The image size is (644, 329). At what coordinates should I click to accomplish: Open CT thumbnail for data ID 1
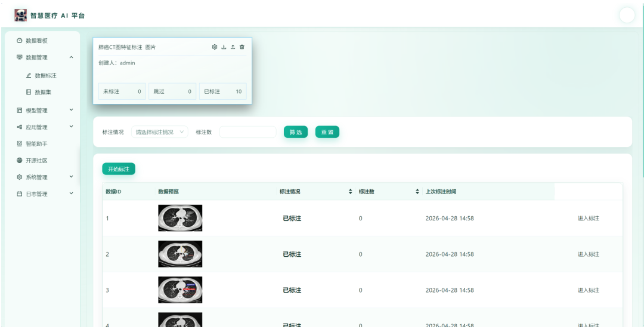click(x=180, y=218)
